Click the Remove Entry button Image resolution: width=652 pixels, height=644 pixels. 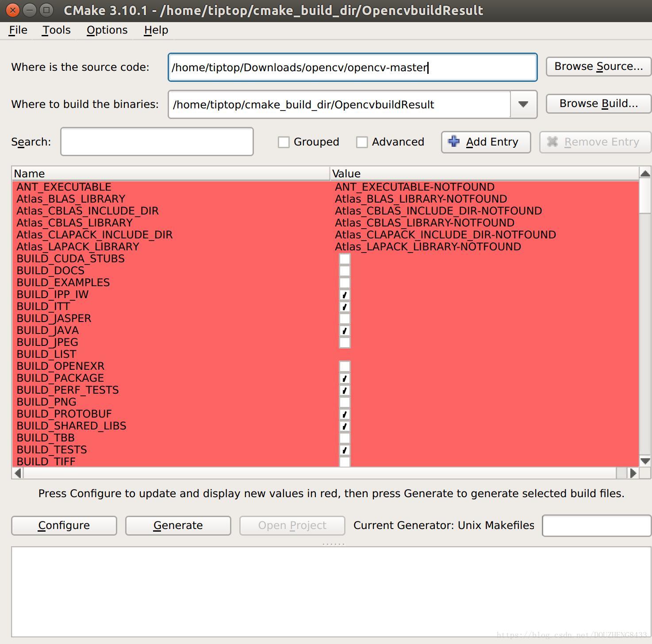pos(595,142)
